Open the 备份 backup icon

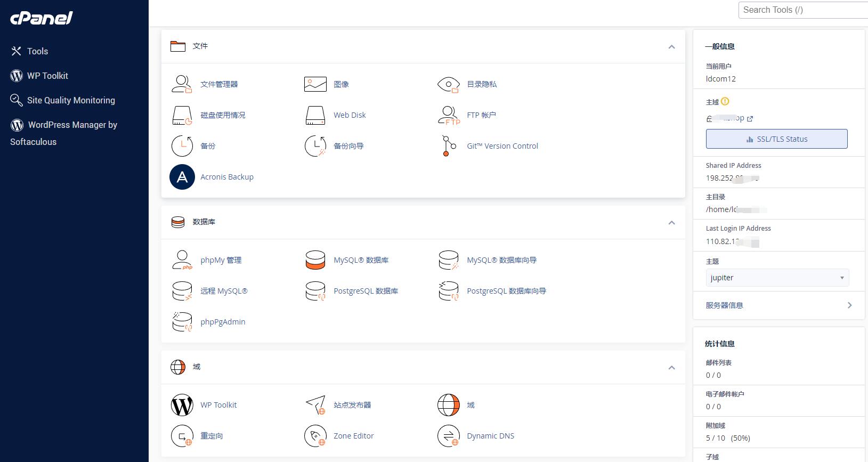[x=182, y=146]
